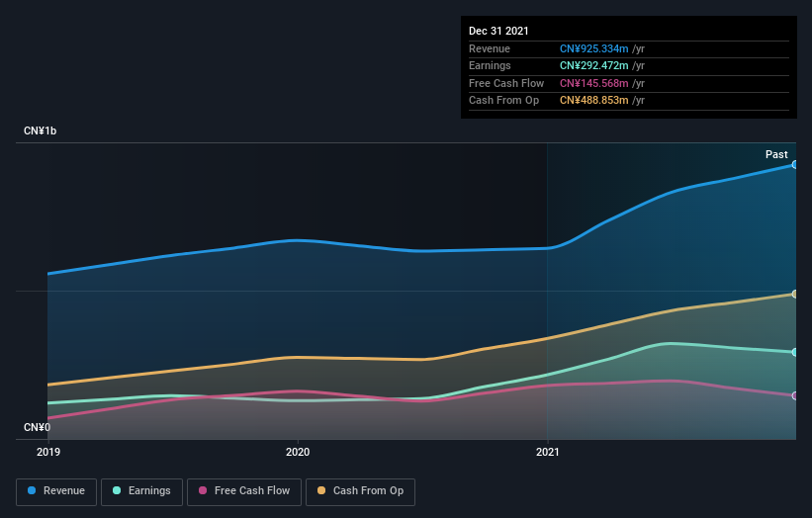Click the Cash From Op label in tooltip
The image size is (812, 518).
pos(503,101)
